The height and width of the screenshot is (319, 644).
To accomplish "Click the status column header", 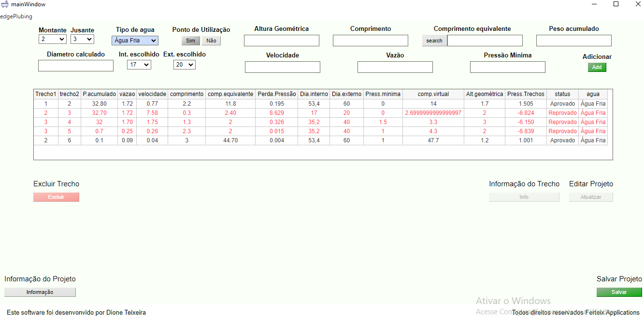I will [x=562, y=94].
